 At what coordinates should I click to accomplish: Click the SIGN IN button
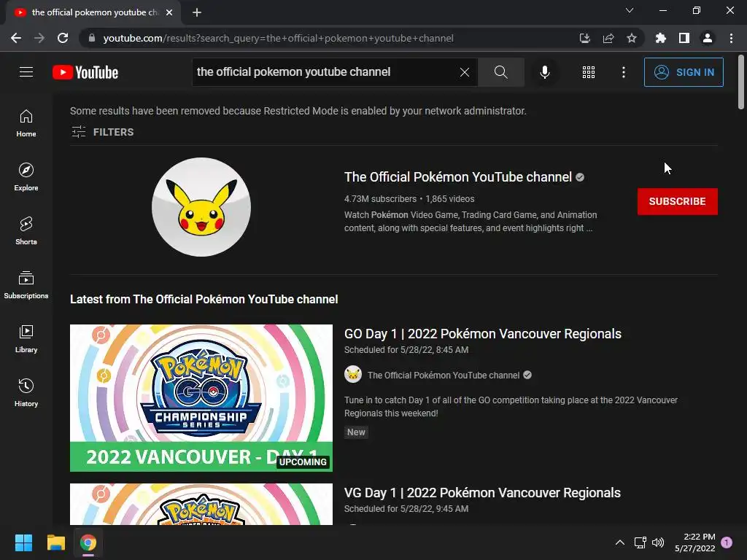pos(684,72)
